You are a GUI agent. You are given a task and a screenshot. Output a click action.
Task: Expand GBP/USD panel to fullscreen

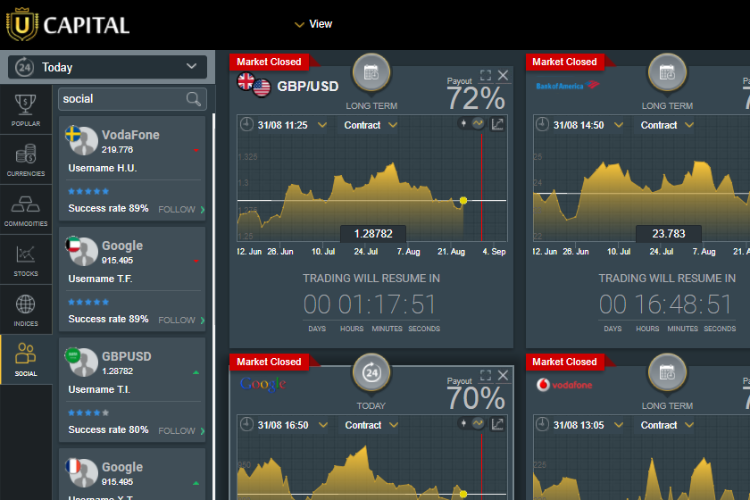point(485,75)
